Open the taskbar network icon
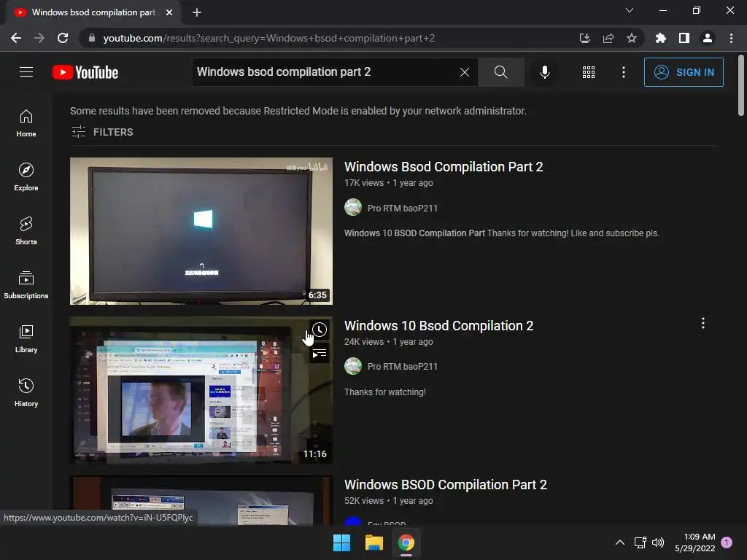747x560 pixels. tap(640, 542)
